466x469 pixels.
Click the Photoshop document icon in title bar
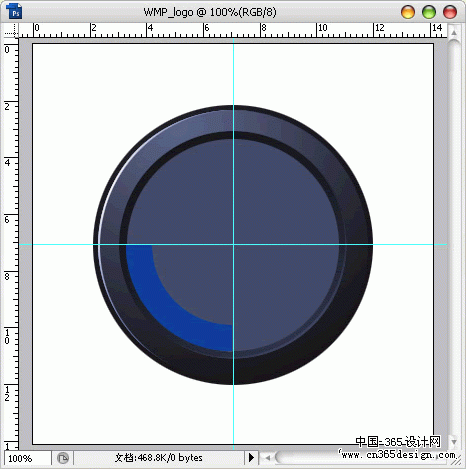tap(14, 11)
